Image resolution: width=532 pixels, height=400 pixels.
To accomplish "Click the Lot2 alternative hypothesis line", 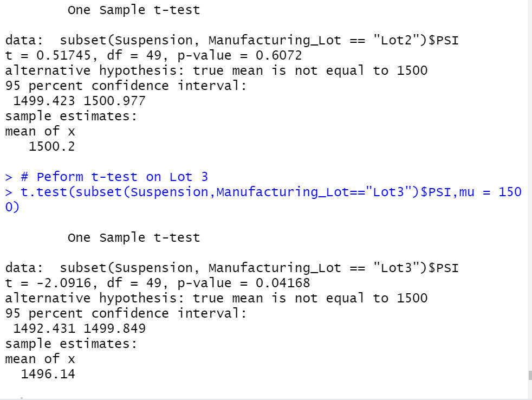I will point(216,70).
